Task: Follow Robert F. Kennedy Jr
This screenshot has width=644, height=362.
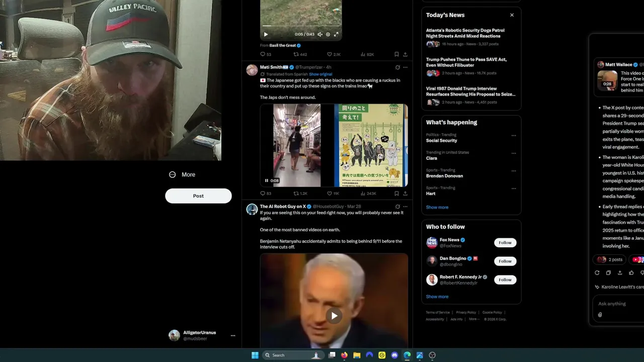Action: pos(505,280)
